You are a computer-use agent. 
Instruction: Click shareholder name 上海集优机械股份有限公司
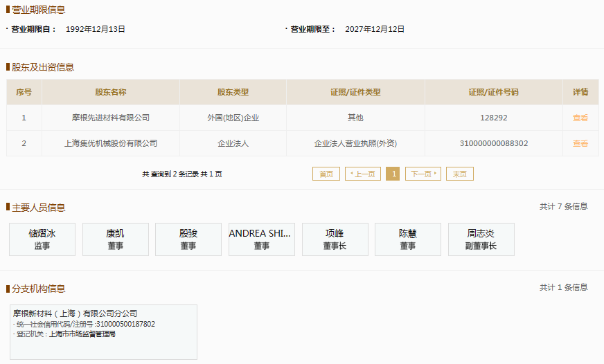(x=111, y=143)
